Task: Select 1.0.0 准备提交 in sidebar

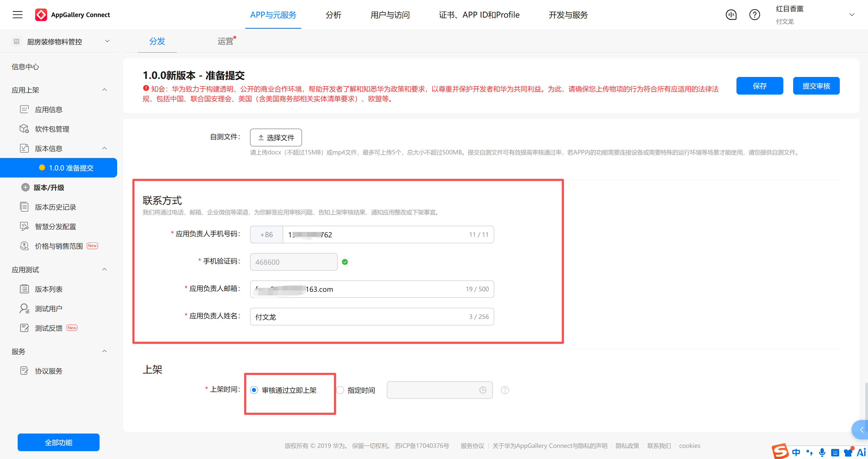Action: click(x=59, y=167)
